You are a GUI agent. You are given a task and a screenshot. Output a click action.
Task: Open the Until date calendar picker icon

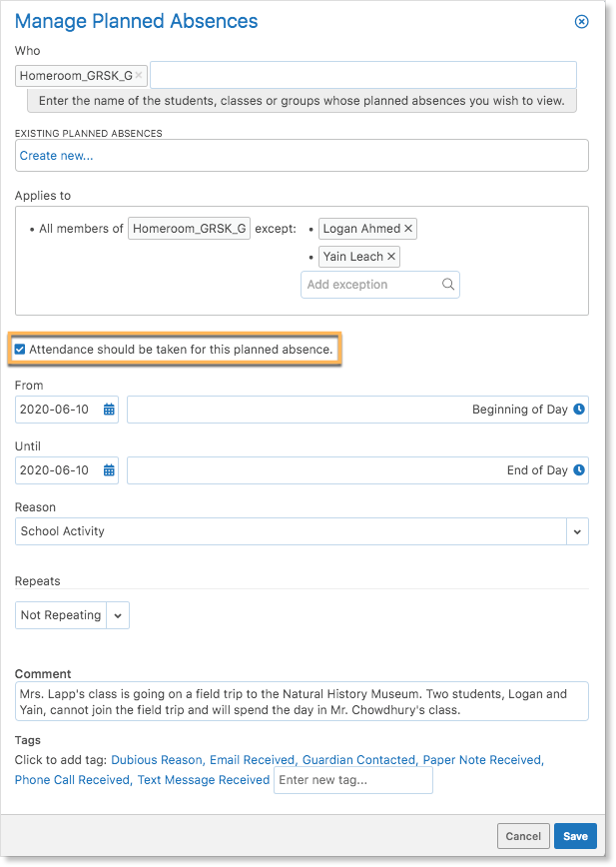(x=110, y=470)
